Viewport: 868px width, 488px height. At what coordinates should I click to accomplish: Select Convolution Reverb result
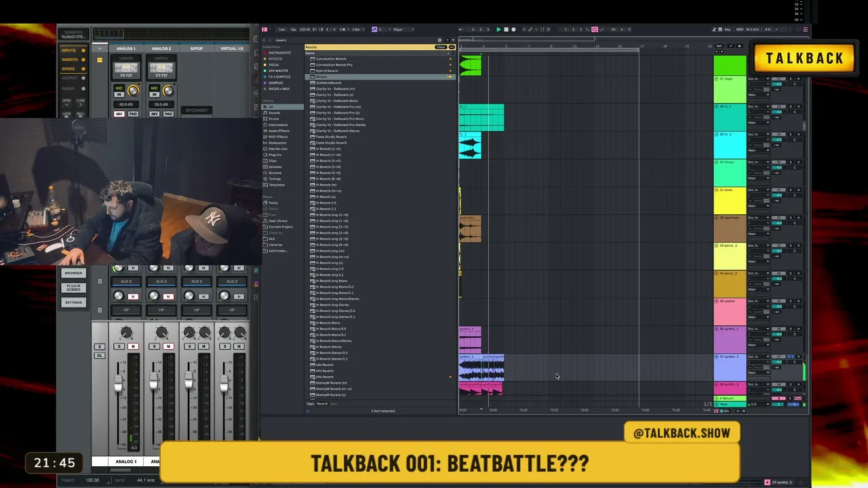pos(331,59)
